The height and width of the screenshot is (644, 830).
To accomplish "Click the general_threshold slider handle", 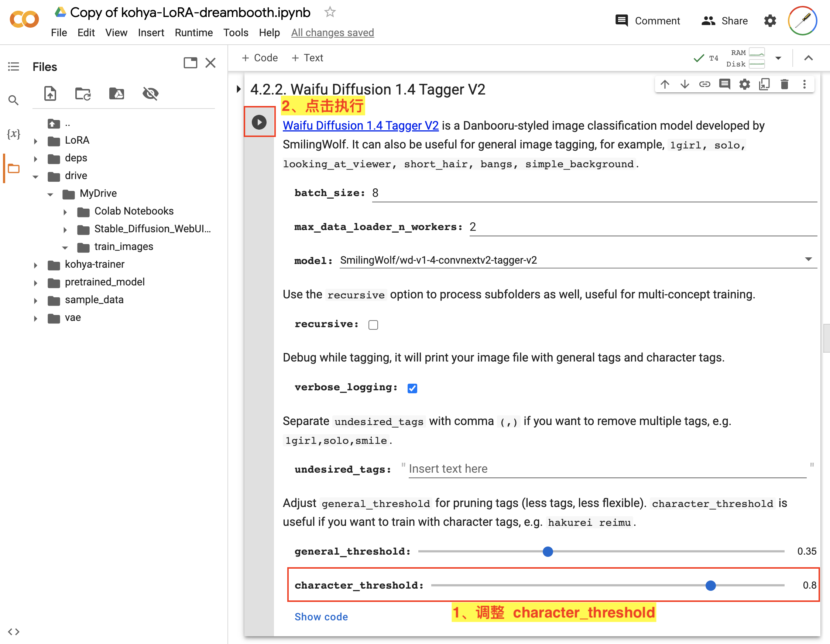I will coord(548,551).
